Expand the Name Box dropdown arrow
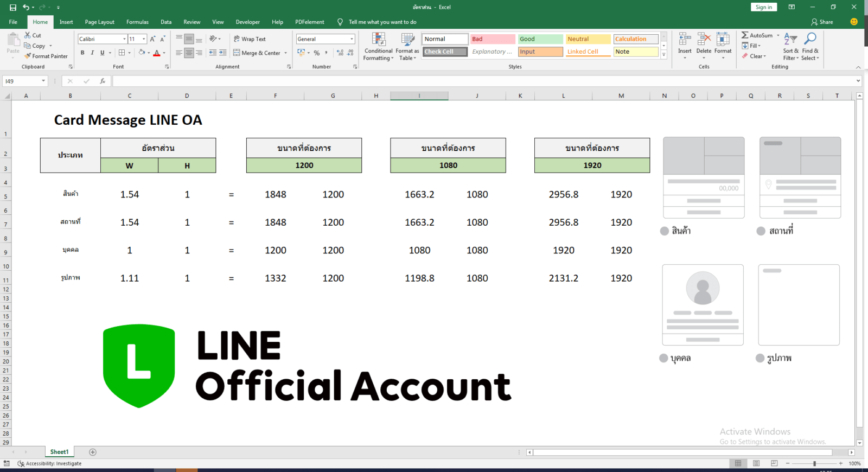Image resolution: width=868 pixels, height=472 pixels. (x=43, y=81)
